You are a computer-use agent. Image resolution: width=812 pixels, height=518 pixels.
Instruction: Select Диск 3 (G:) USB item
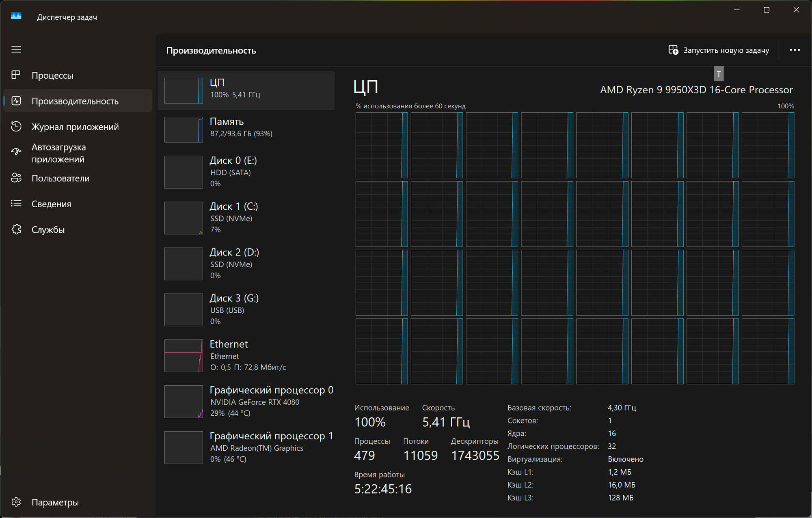click(x=246, y=310)
